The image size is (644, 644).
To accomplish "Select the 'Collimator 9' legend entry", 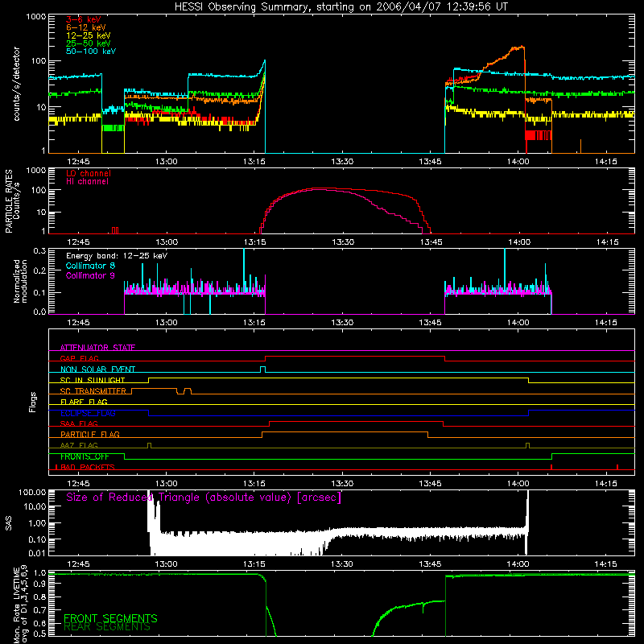I will pyautogui.click(x=90, y=275).
